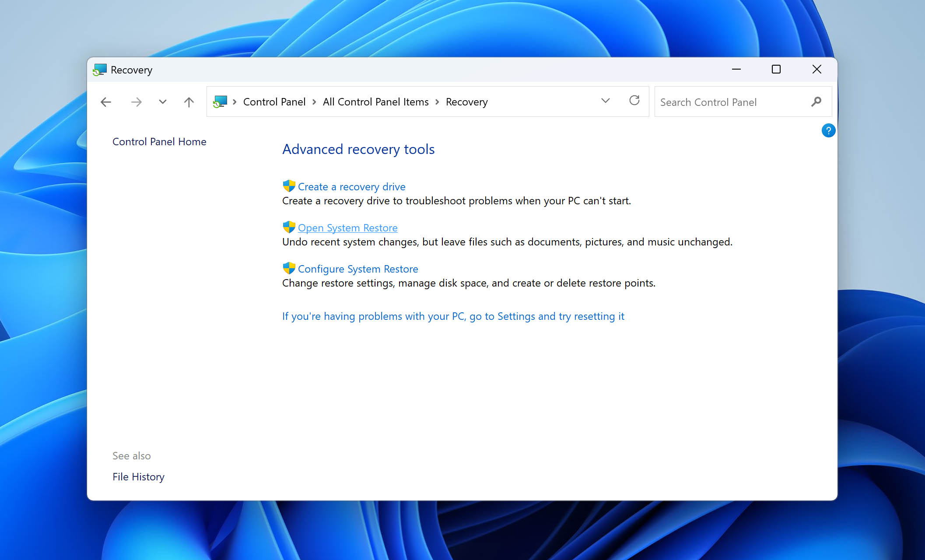Image resolution: width=925 pixels, height=560 pixels.
Task: Open the address bar dropdown arrow
Action: tap(606, 101)
